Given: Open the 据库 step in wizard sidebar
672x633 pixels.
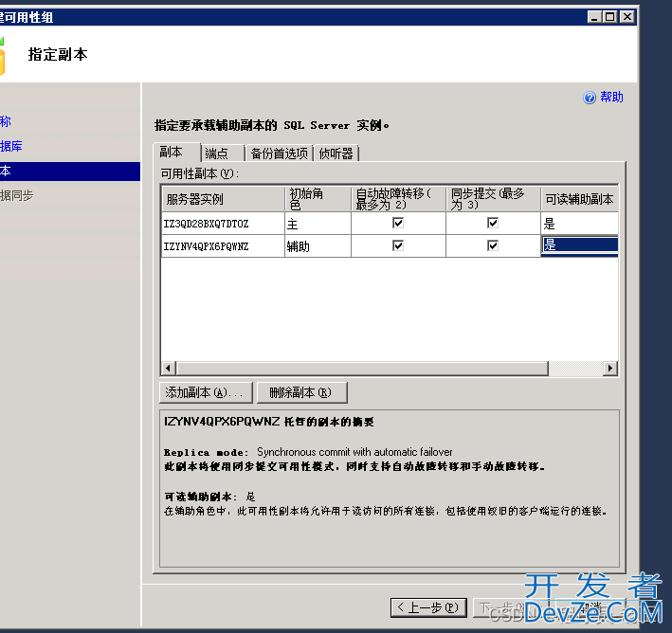Looking at the screenshot, I should click(x=11, y=146).
